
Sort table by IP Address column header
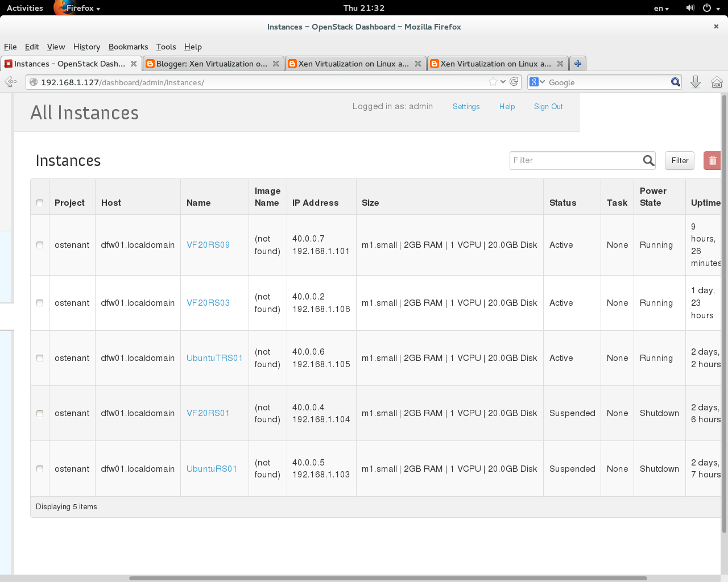[x=315, y=203]
